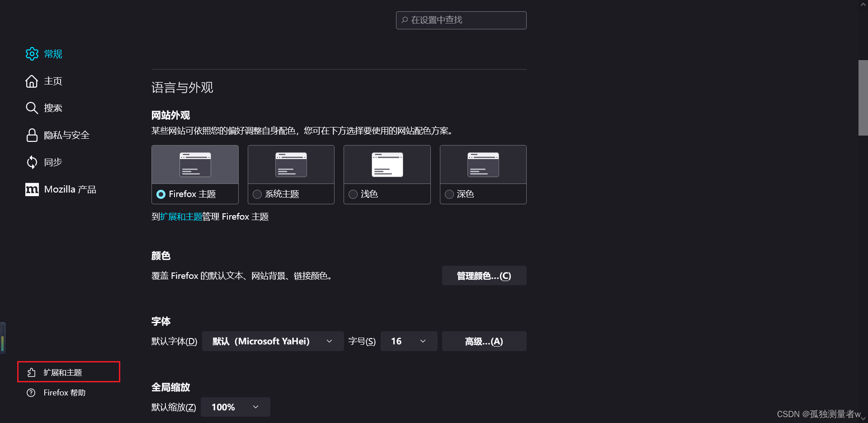868x423 pixels.
Task: Click the 管理颜色...(C) button
Action: coord(484,276)
